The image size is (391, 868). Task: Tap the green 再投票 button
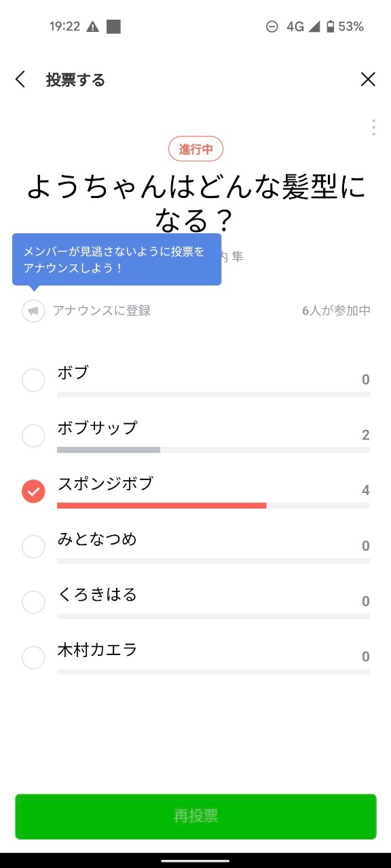coord(195,816)
